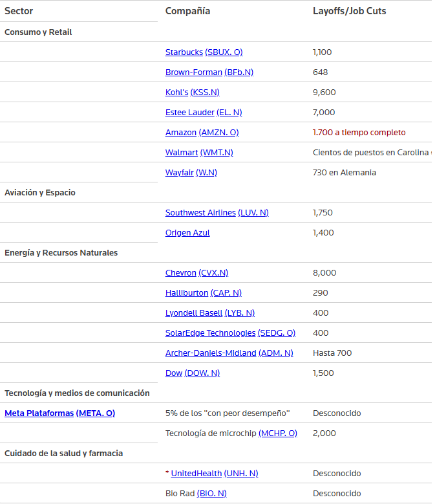Click the Walmart (WMT.N) link

pos(199,152)
